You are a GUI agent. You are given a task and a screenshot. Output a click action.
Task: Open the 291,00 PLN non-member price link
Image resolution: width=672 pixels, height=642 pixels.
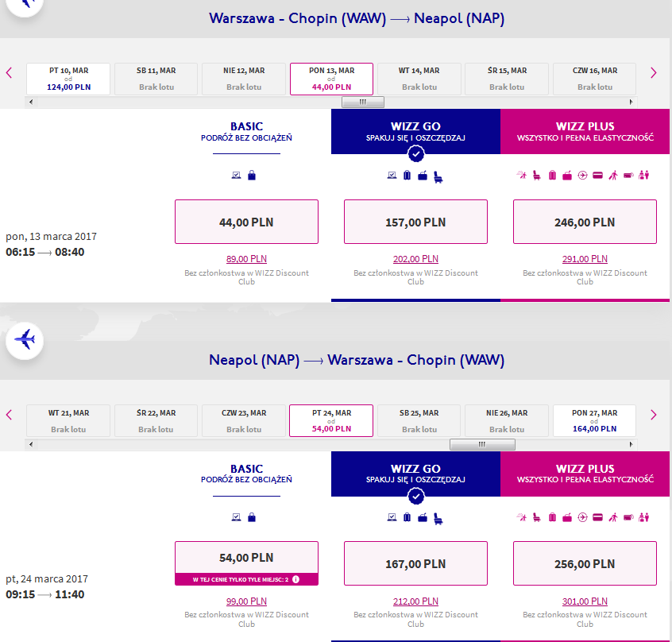pyautogui.click(x=585, y=259)
